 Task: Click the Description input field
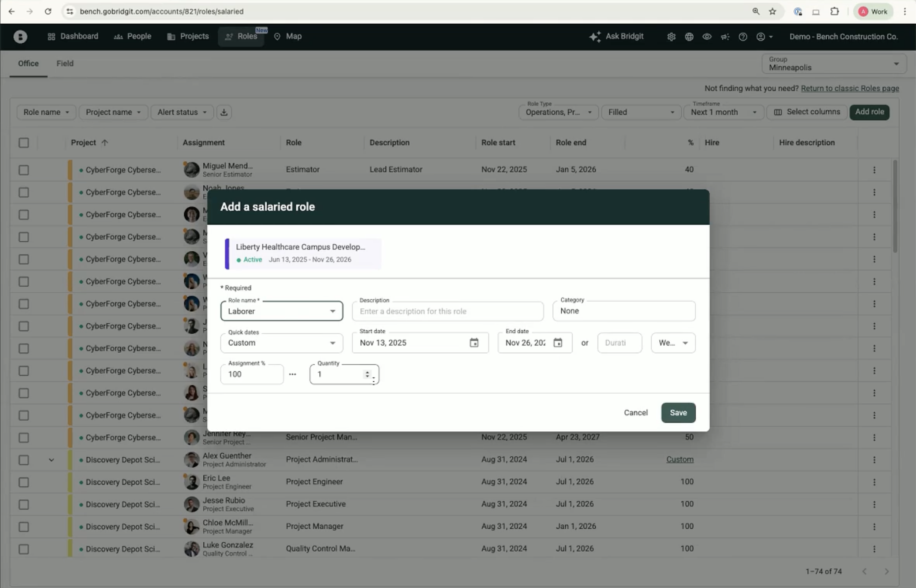(x=448, y=311)
